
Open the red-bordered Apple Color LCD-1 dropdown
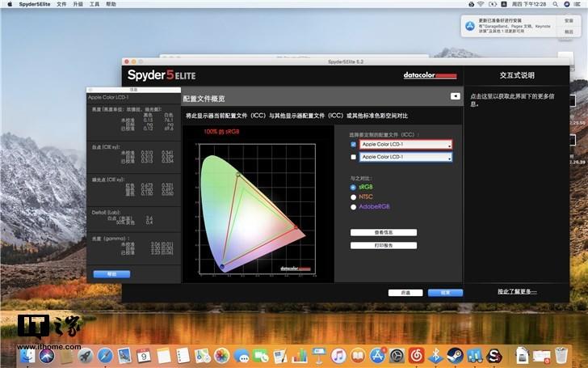[x=405, y=144]
